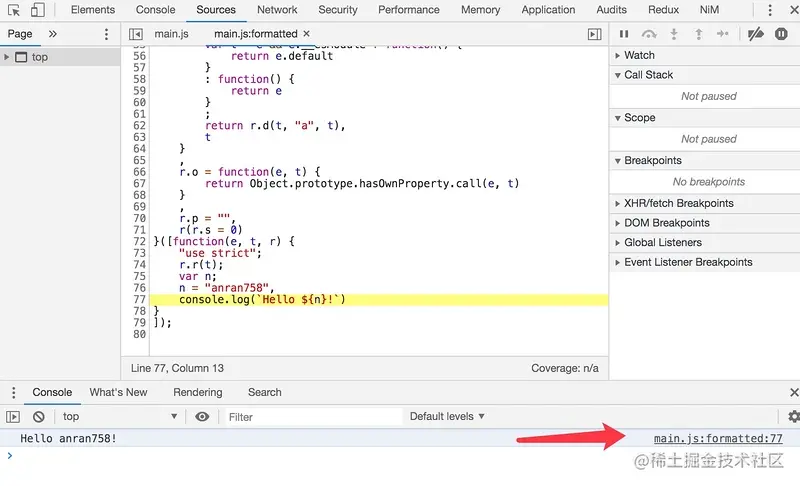Screen dimensions: 800x486
Task: Open DevTools customize three-dot menu
Action: (770, 10)
